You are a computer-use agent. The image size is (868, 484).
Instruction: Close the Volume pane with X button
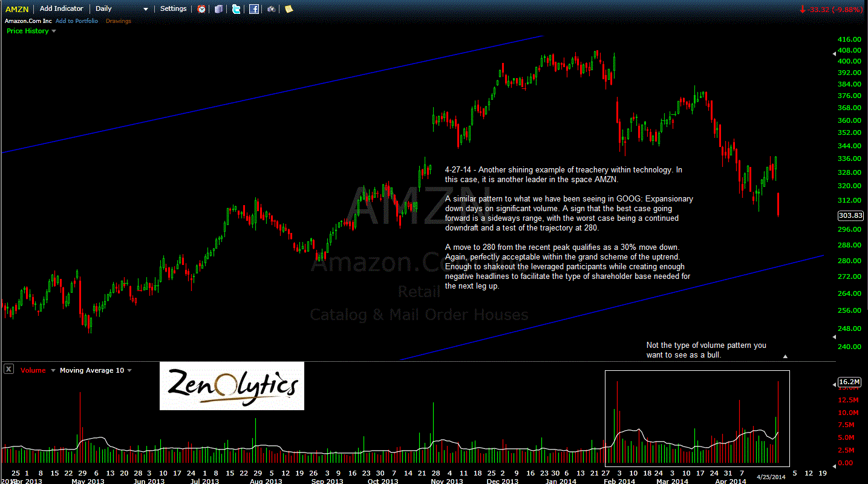click(9, 369)
